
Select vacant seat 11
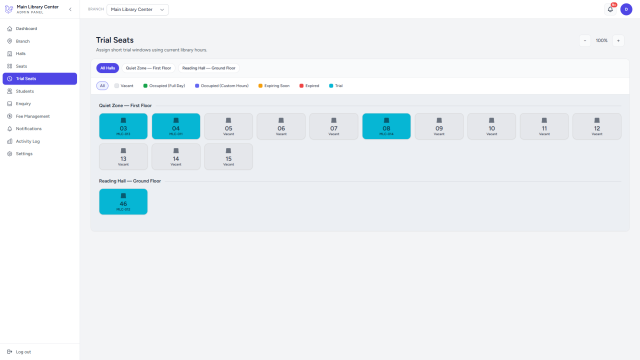pos(544,126)
